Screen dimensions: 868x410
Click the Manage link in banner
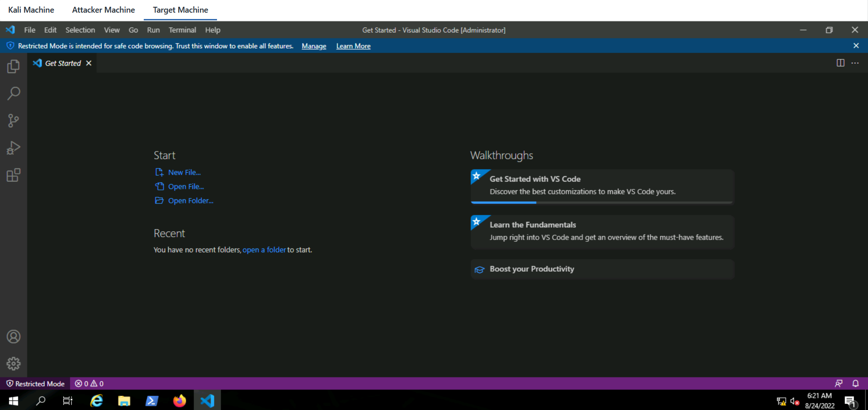point(314,46)
